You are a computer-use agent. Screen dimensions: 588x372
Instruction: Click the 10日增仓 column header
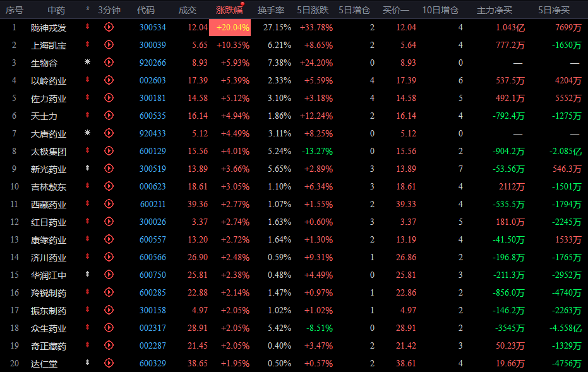[x=440, y=10]
